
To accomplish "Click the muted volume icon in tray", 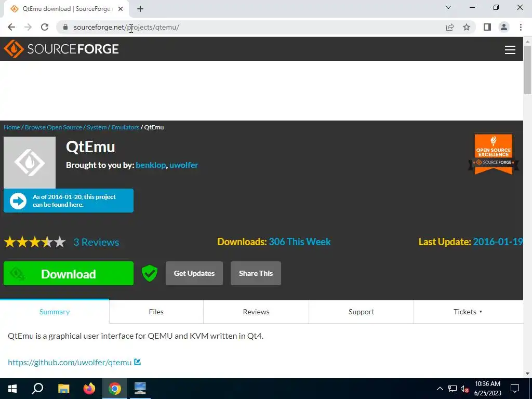I will [465, 389].
